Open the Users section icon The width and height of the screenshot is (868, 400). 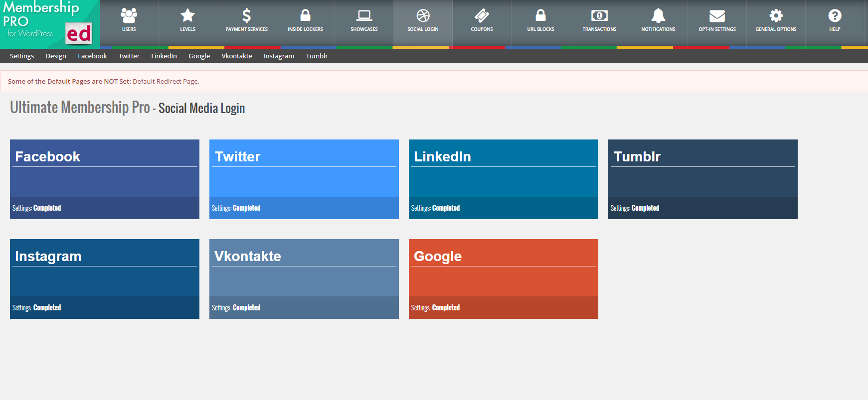129,16
